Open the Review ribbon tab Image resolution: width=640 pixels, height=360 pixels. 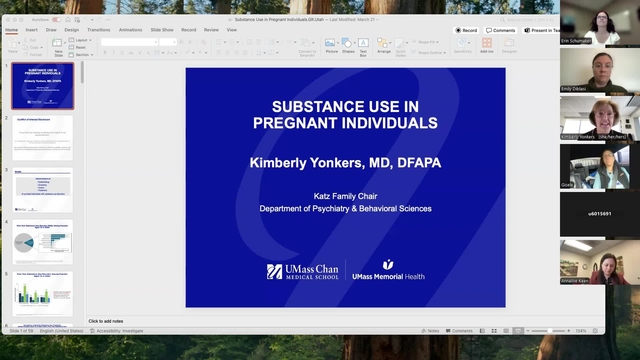pyautogui.click(x=211, y=30)
